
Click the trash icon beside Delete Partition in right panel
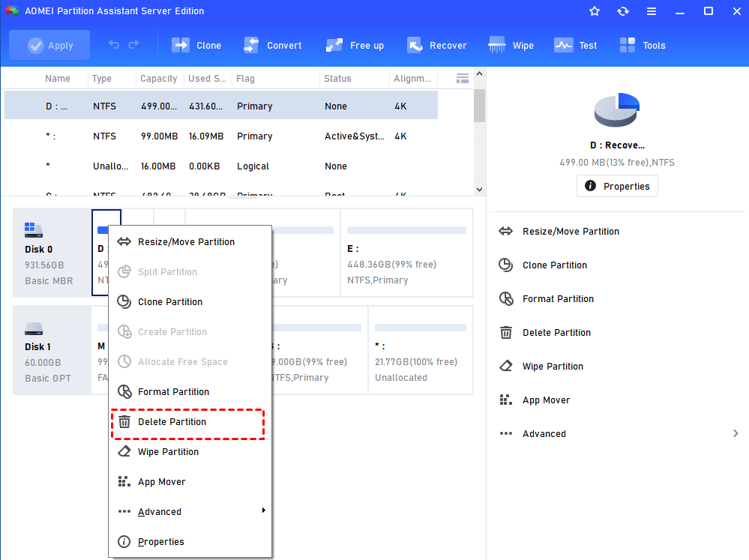[x=506, y=333]
